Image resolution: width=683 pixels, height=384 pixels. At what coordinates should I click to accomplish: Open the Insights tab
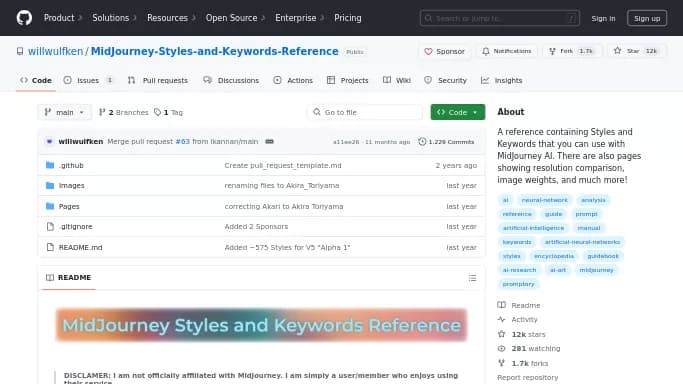click(x=501, y=81)
